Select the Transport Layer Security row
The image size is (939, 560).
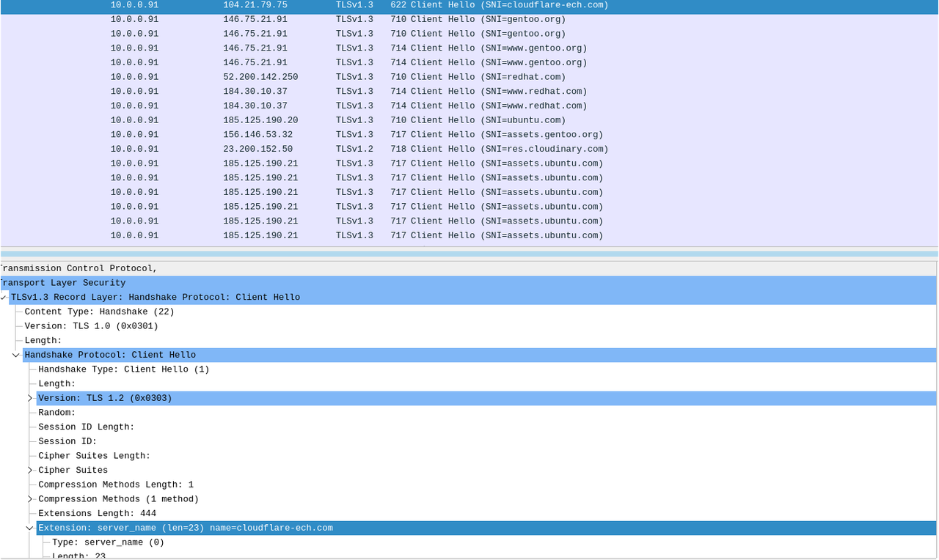(x=469, y=283)
